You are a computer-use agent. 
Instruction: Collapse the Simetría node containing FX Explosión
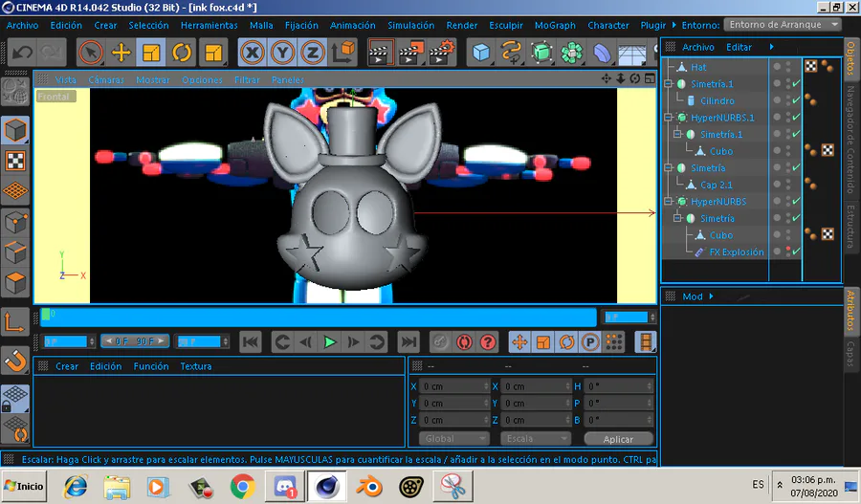678,218
